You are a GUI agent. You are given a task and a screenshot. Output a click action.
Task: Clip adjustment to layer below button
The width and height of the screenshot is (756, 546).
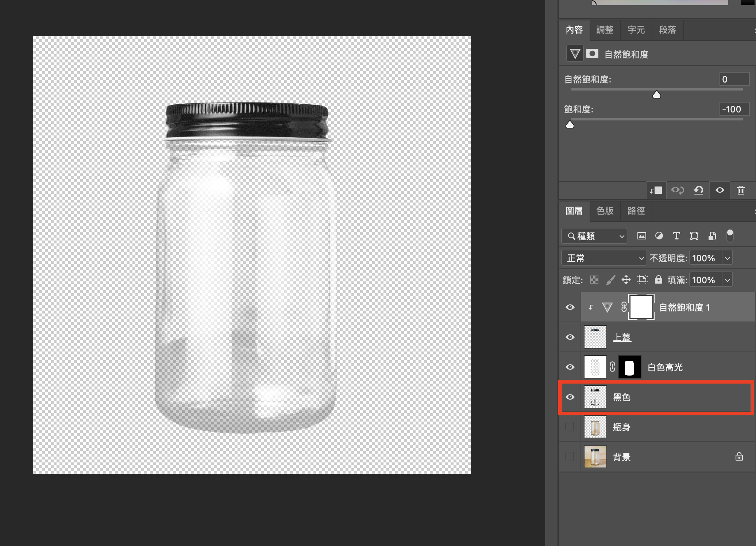(x=656, y=190)
